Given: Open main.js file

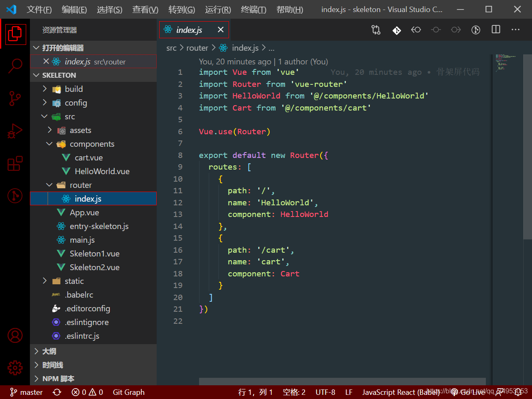Looking at the screenshot, I should pyautogui.click(x=94, y=240).
